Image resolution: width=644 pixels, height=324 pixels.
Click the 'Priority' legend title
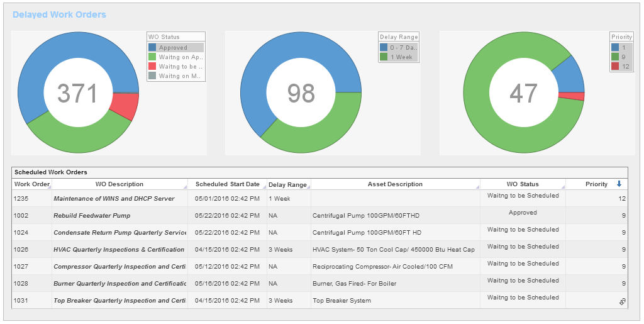(621, 37)
